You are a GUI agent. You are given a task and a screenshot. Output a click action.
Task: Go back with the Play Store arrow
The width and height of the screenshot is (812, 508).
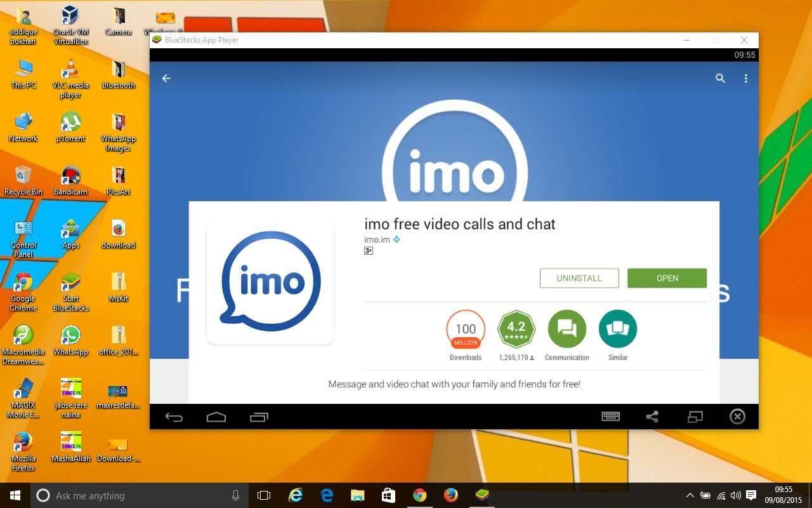pos(166,78)
